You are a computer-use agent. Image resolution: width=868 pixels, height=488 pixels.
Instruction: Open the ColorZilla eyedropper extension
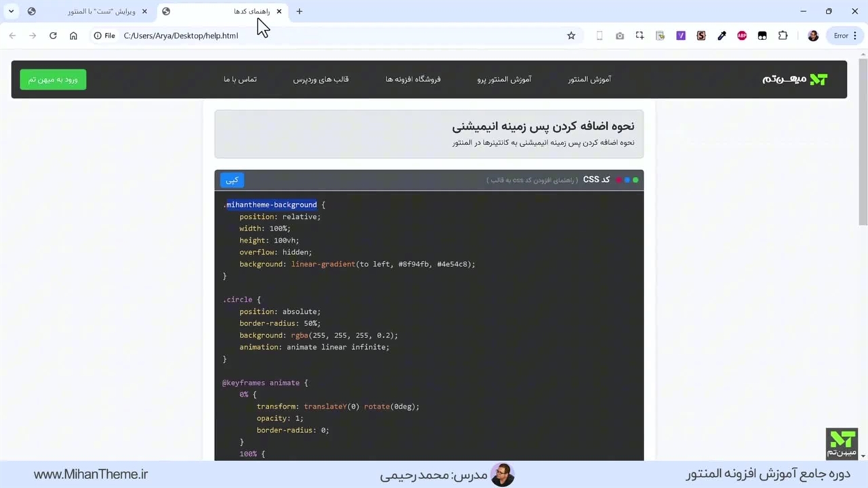coord(722,36)
